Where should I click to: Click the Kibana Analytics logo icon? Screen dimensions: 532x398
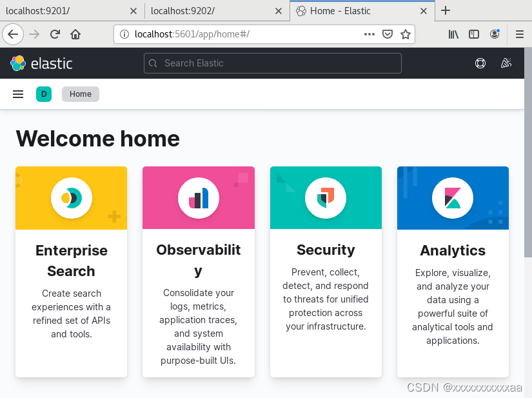pyautogui.click(x=453, y=198)
